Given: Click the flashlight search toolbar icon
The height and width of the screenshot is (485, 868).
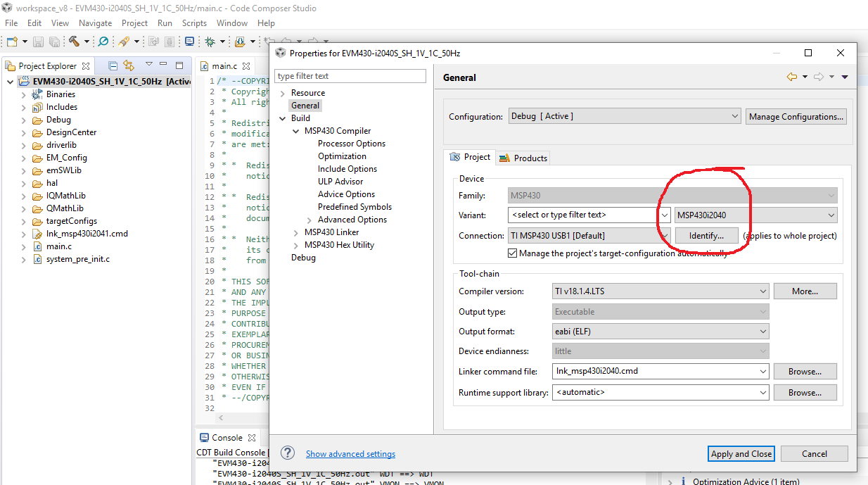Looking at the screenshot, I should [124, 42].
